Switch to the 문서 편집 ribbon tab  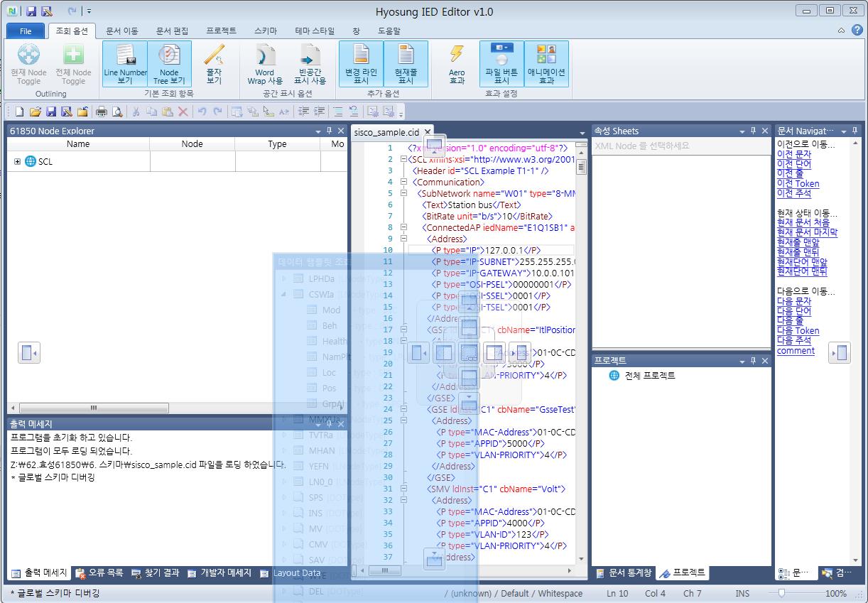pyautogui.click(x=172, y=31)
